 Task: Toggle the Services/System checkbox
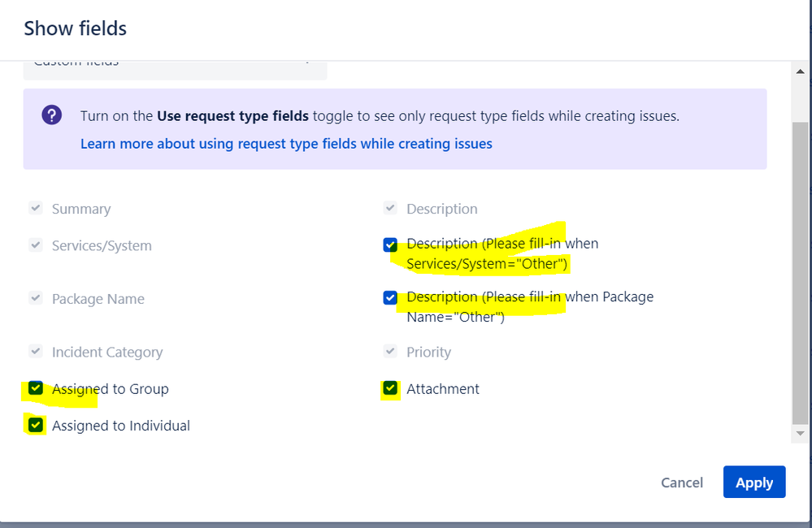coord(36,245)
